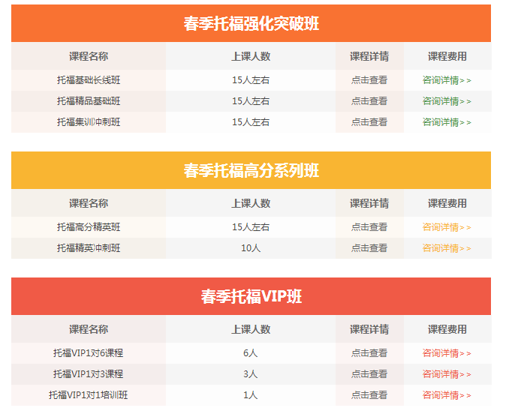509x420 pixels.
Task: Click the 6人 class size cell
Action: (251, 352)
